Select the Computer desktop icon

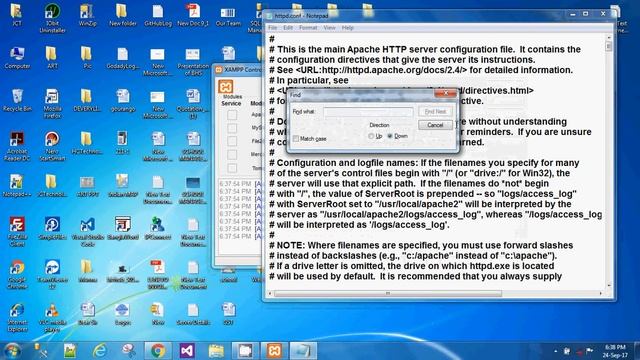(17, 58)
